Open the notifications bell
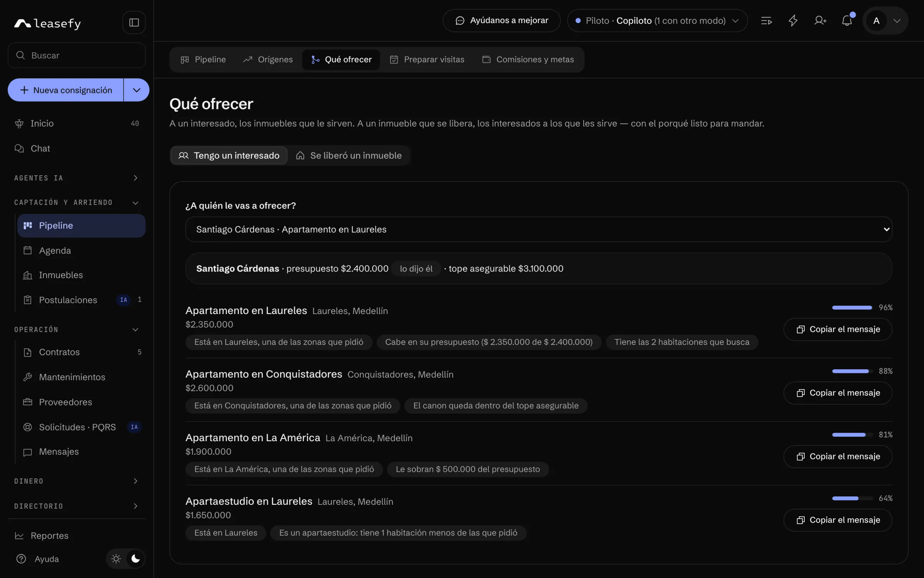 click(x=847, y=20)
